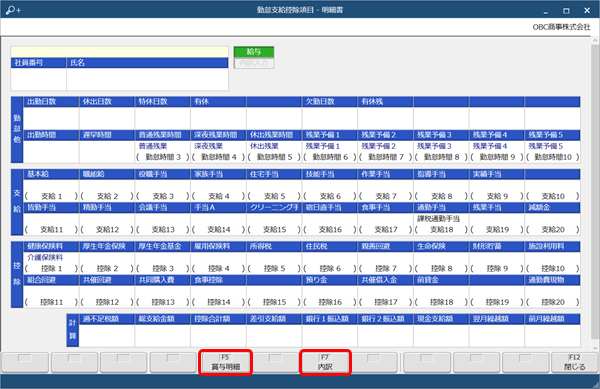Click the クリーニング手 header

pyautogui.click(x=274, y=208)
